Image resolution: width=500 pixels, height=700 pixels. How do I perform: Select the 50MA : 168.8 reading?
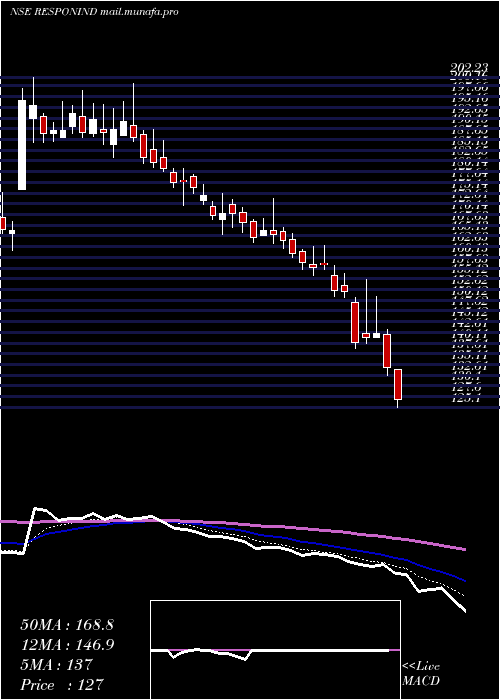[67, 625]
